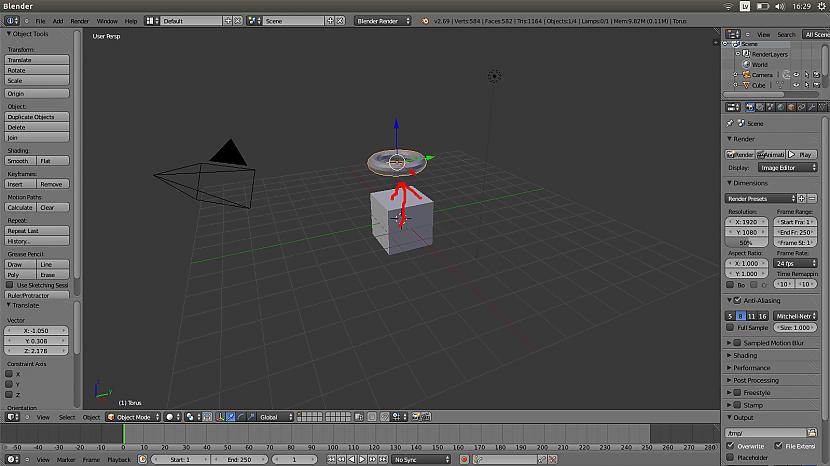The image size is (830, 466).
Task: Click the Blender logo in render status bar
Action: 425,21
